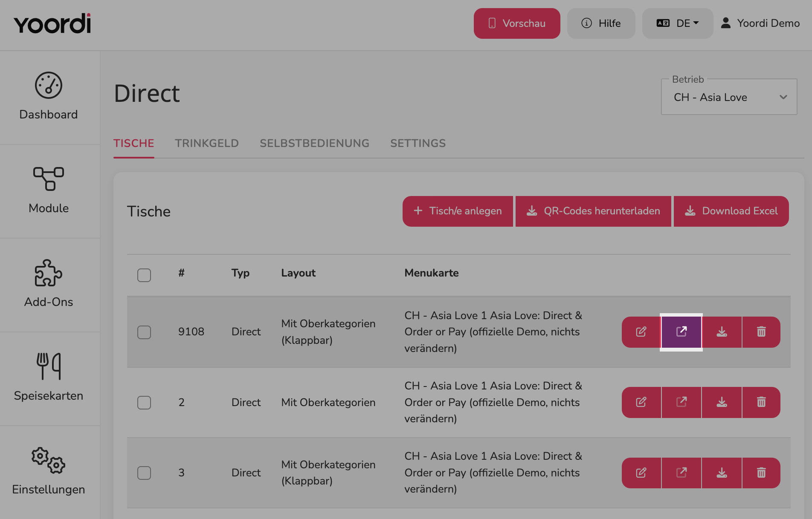Switch to the TRINKGELD tab
Image resolution: width=812 pixels, height=519 pixels.
(x=207, y=144)
